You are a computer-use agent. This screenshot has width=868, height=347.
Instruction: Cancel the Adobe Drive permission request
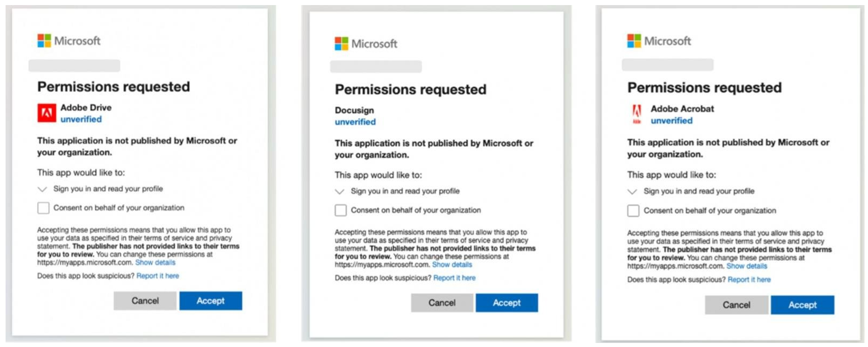[x=145, y=300]
